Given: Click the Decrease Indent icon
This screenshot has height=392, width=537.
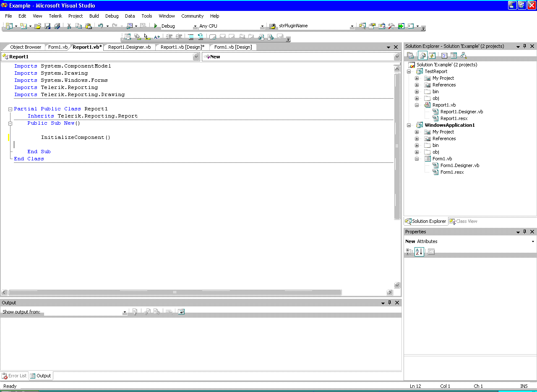Looking at the screenshot, I should click(x=169, y=37).
